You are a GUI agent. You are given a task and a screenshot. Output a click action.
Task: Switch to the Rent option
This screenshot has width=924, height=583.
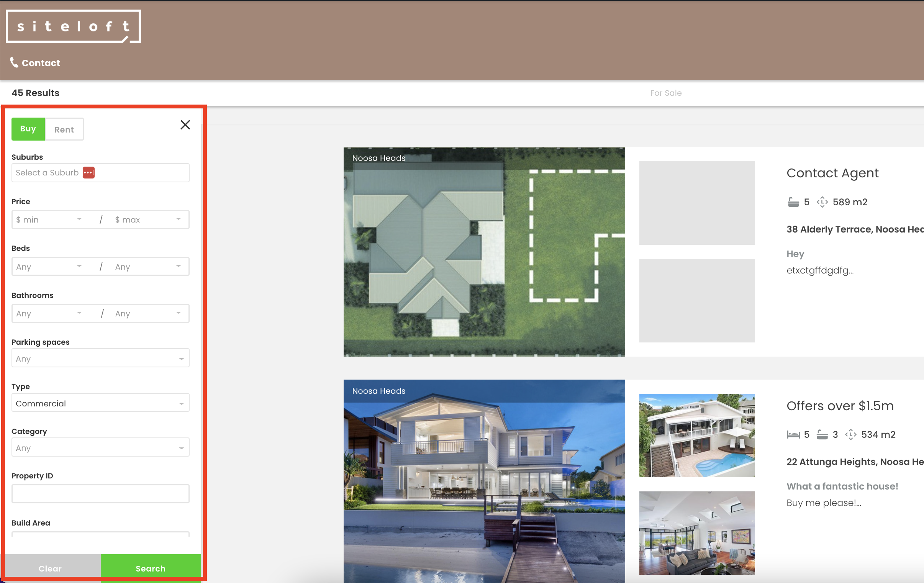click(x=64, y=129)
